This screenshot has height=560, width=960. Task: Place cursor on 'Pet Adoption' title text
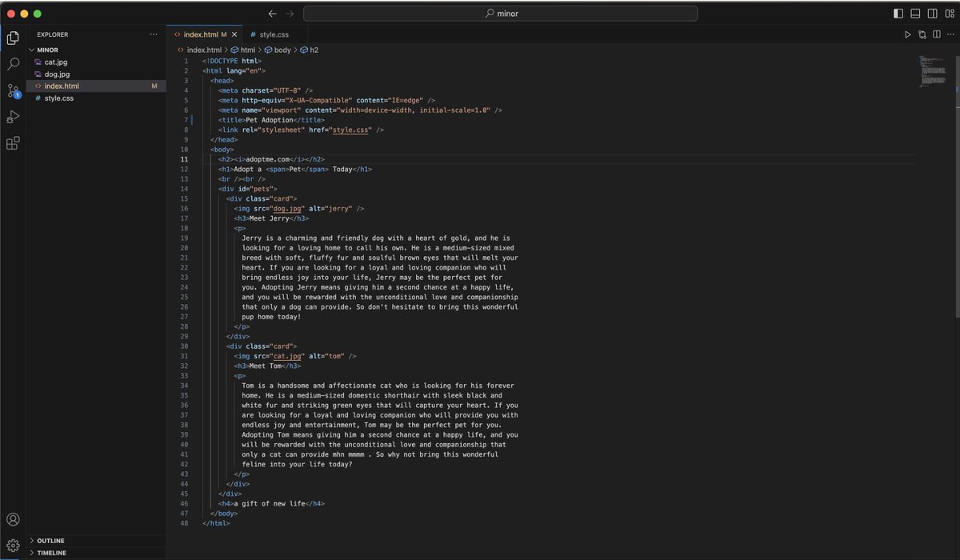[x=270, y=120]
